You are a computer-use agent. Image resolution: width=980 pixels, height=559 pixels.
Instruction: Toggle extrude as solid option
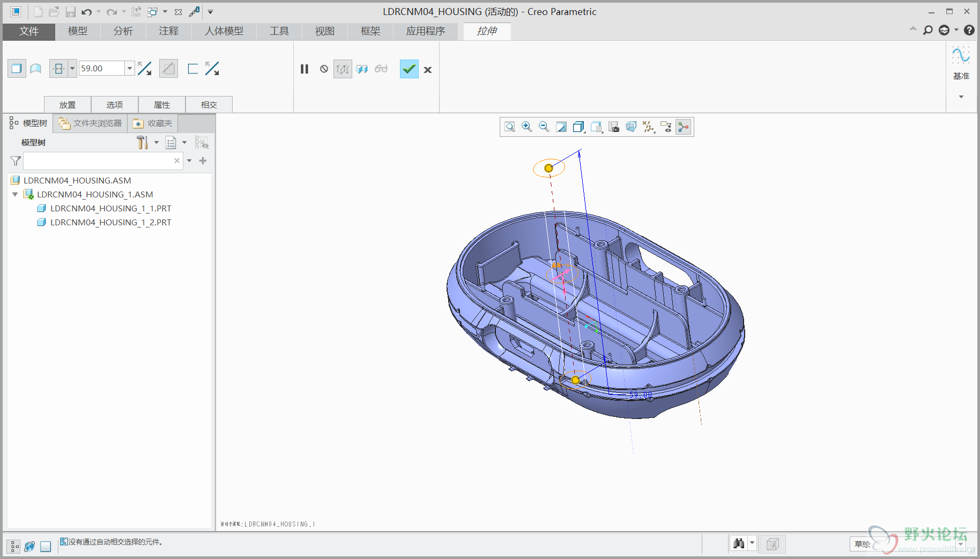(17, 69)
